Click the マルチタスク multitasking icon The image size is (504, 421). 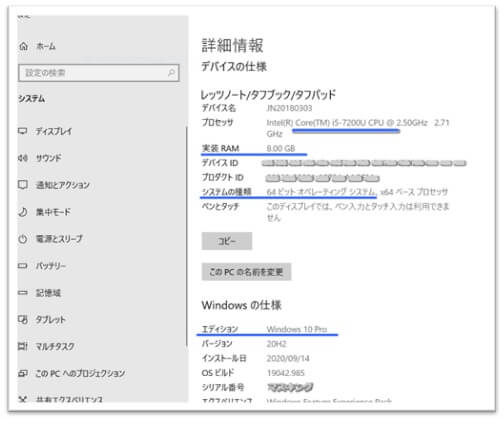[23, 346]
